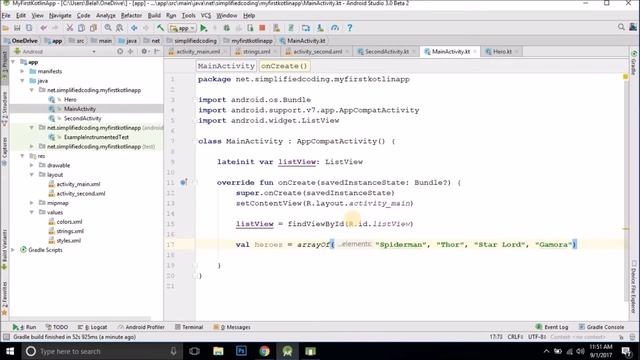Collapse the java folder
This screenshot has height=360, width=640.
[x=23, y=80]
